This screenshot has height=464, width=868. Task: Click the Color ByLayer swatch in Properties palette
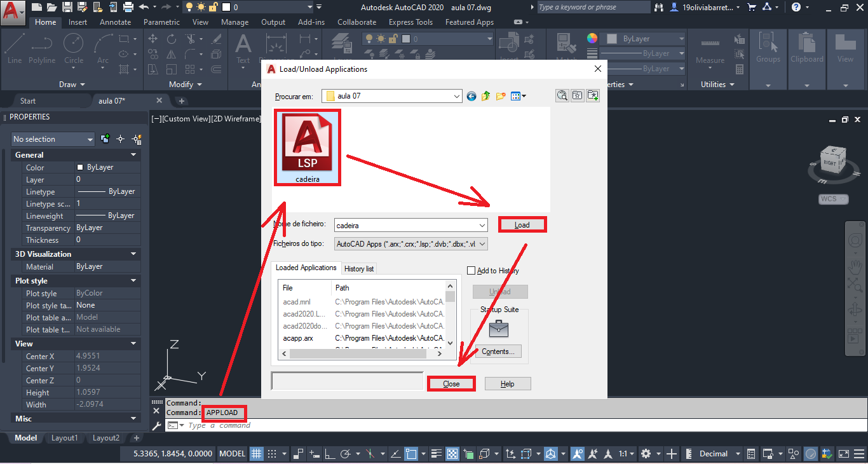(x=80, y=167)
